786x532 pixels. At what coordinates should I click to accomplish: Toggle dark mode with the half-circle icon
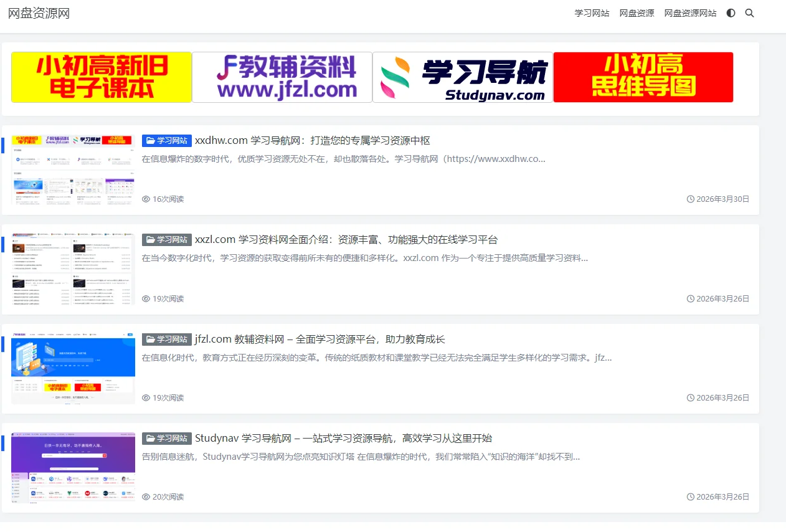pos(730,12)
